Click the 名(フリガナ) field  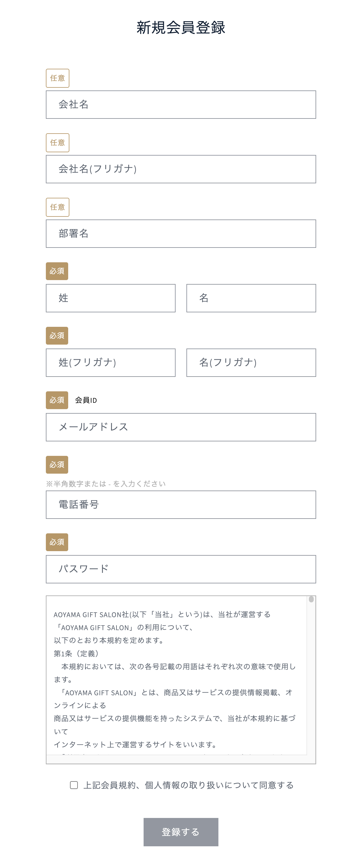coord(251,362)
